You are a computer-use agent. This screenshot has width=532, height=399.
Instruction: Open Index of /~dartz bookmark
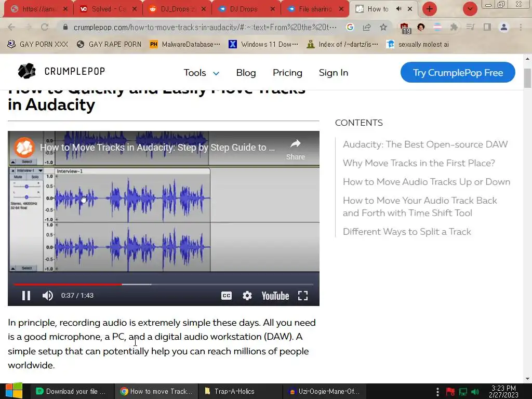click(342, 44)
